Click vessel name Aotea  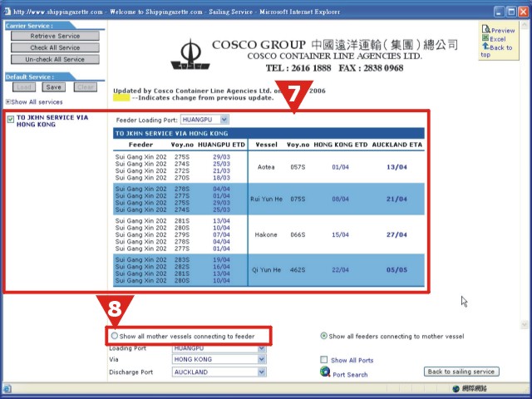[x=266, y=167]
